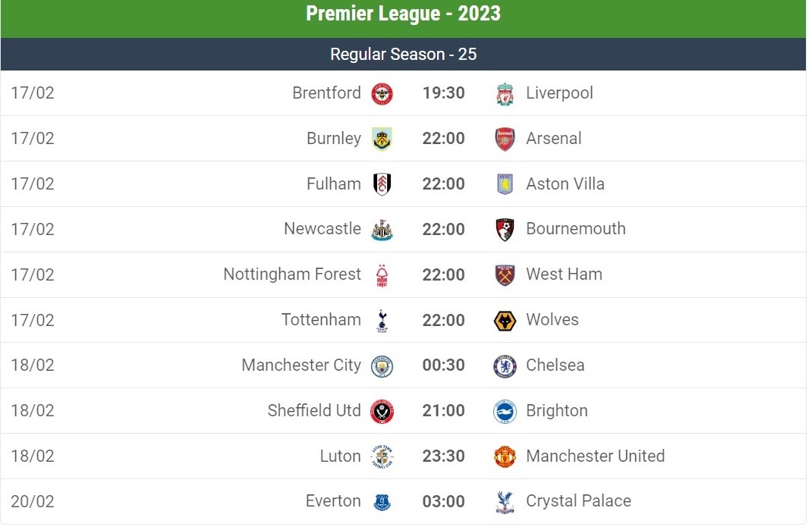Screen dimensions: 812x530
Task: Open the West Ham team link
Action: click(564, 274)
